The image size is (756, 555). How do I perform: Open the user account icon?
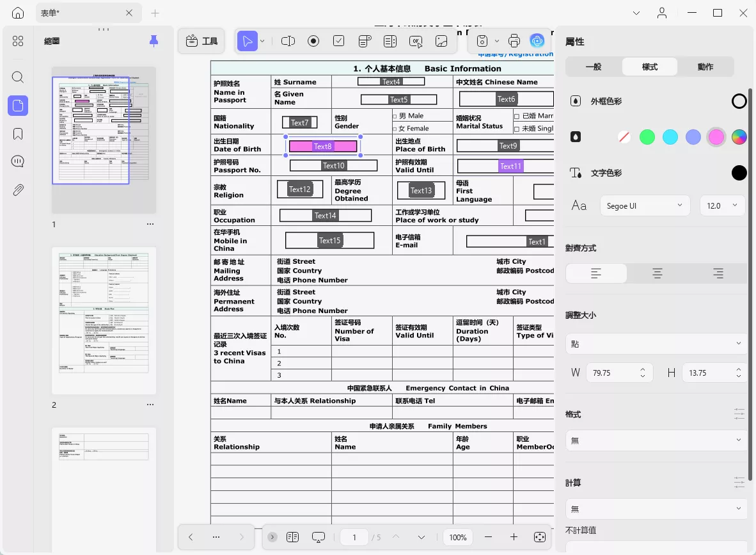(x=662, y=13)
